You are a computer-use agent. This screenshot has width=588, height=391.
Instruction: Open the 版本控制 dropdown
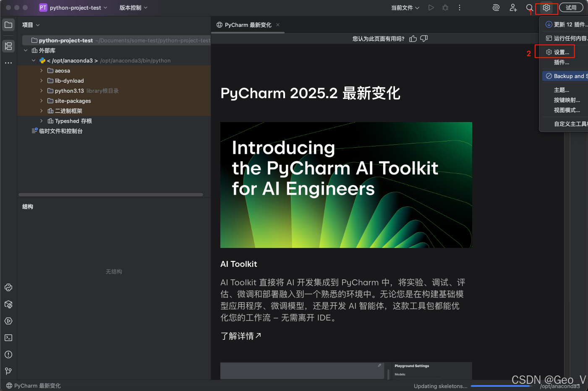coord(133,8)
